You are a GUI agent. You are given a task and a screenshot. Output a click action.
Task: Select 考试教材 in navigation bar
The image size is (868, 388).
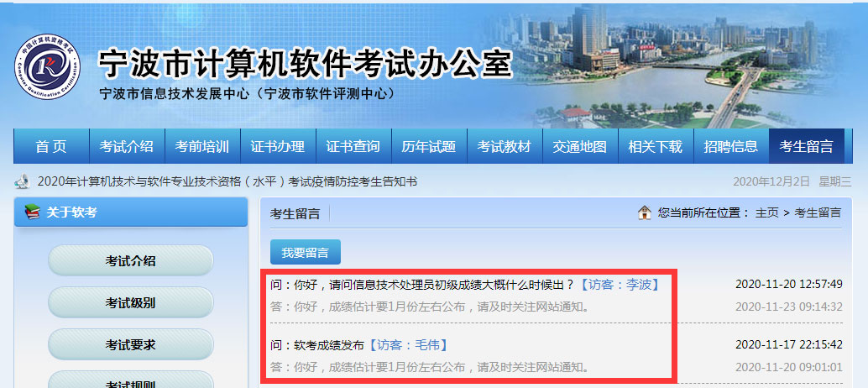(505, 146)
